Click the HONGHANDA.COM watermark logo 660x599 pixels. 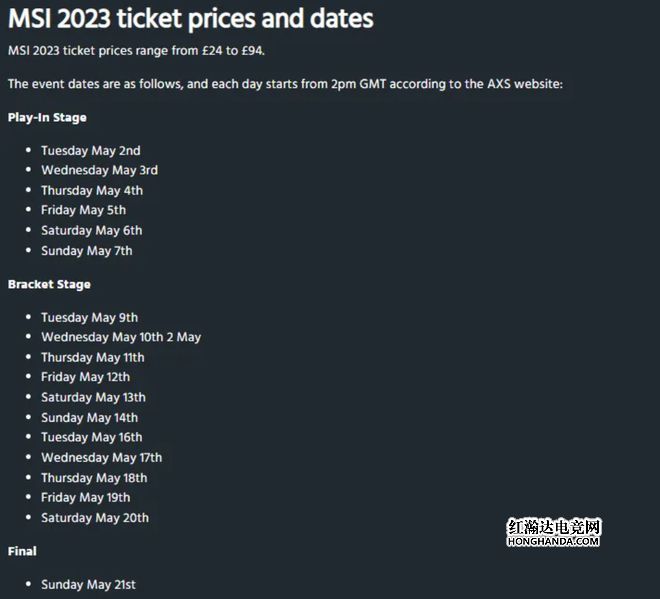[554, 532]
